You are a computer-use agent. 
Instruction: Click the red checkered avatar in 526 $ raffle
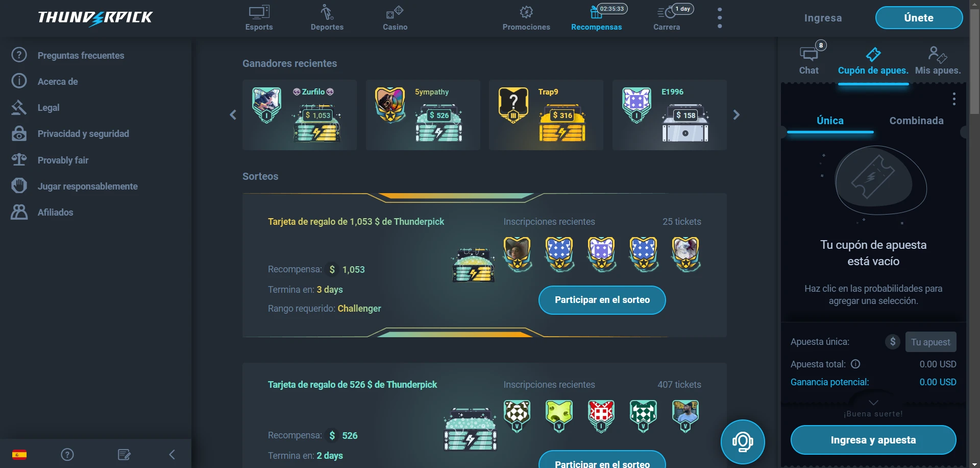click(x=601, y=416)
